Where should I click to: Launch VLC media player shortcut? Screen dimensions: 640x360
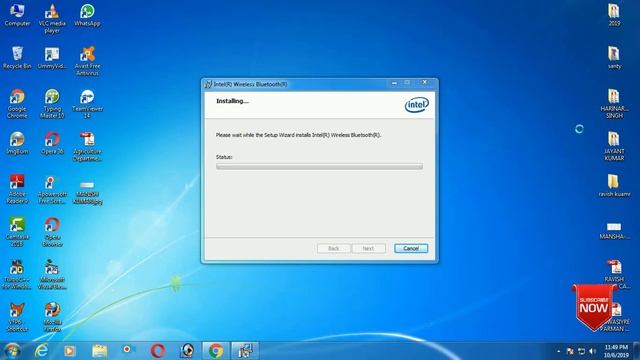[x=52, y=18]
